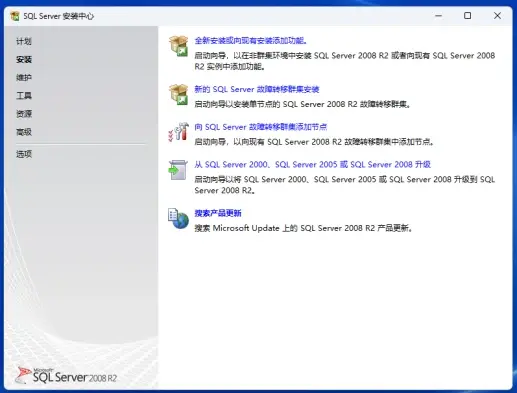Maximize the SQL Server 安装中心 window

click(468, 16)
